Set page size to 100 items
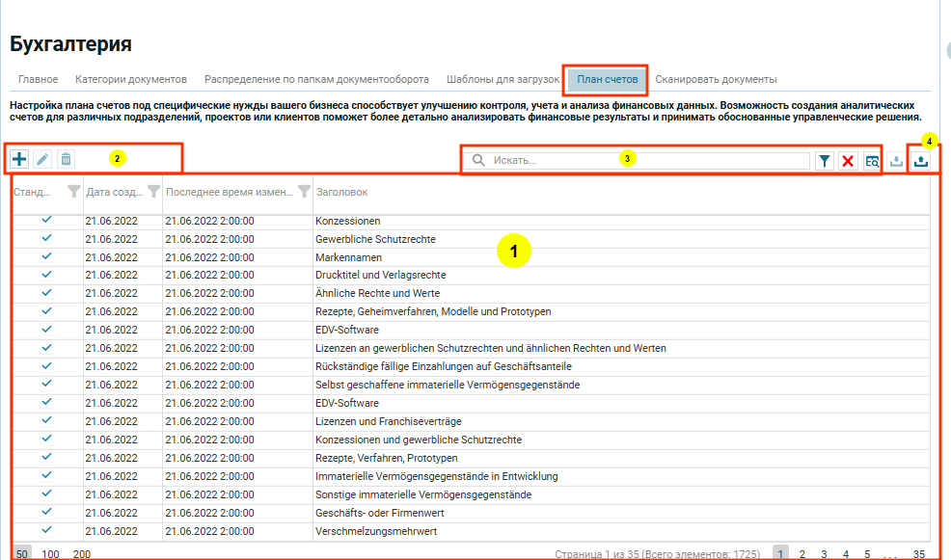This screenshot has width=951, height=560. coord(50,554)
